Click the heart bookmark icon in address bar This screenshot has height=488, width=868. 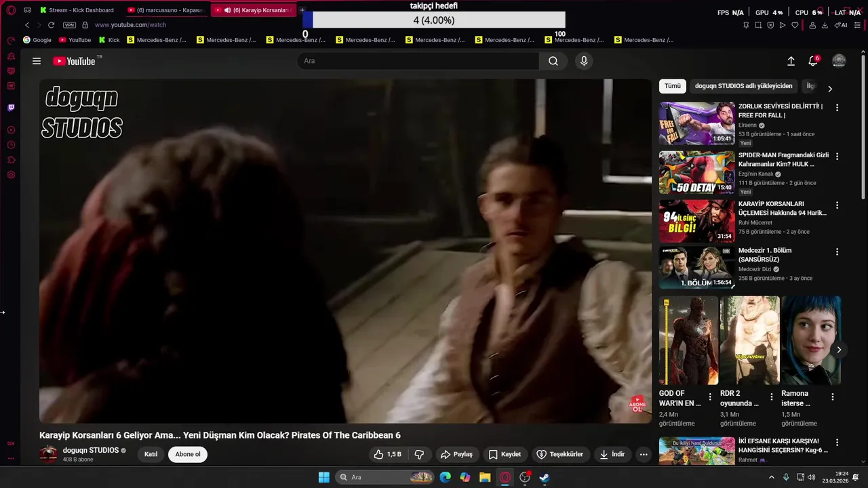(795, 25)
